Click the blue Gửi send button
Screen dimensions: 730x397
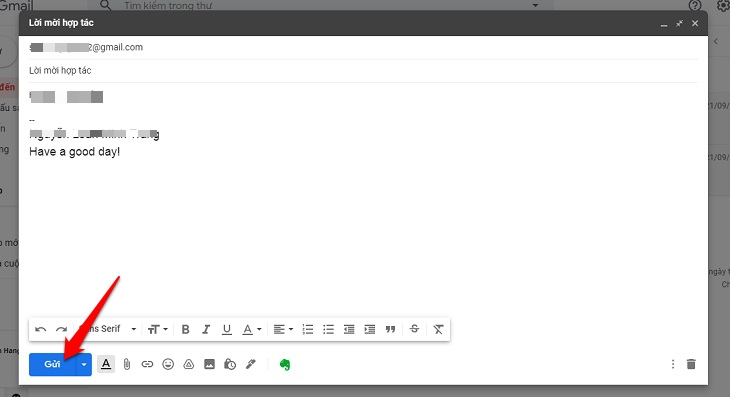pyautogui.click(x=52, y=364)
